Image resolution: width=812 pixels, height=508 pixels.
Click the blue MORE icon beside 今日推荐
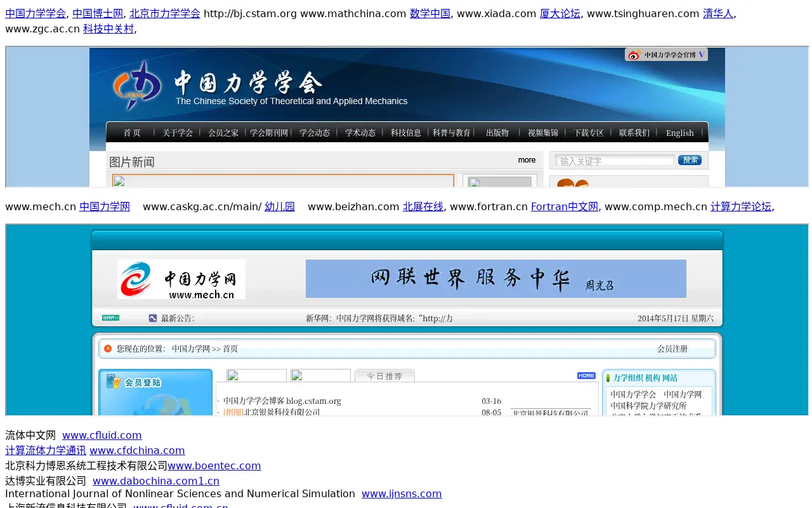pos(586,376)
